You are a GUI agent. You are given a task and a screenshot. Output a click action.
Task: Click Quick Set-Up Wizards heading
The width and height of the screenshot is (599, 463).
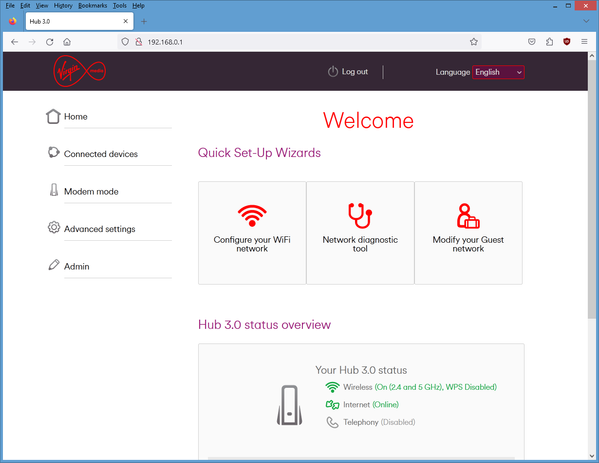tap(259, 153)
